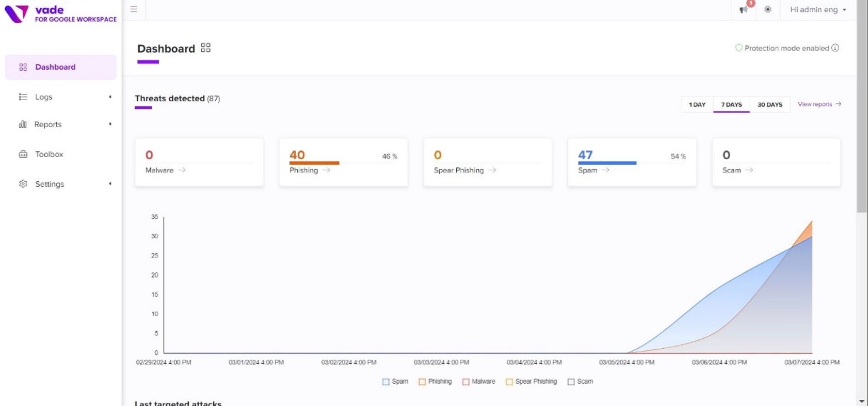
Task: Click the 03/05/2024 4:00 PM axis label
Action: point(626,362)
